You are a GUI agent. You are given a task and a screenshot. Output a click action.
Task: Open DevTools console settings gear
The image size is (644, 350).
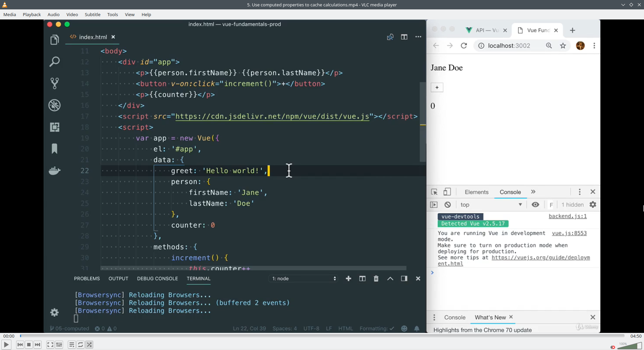(x=593, y=205)
